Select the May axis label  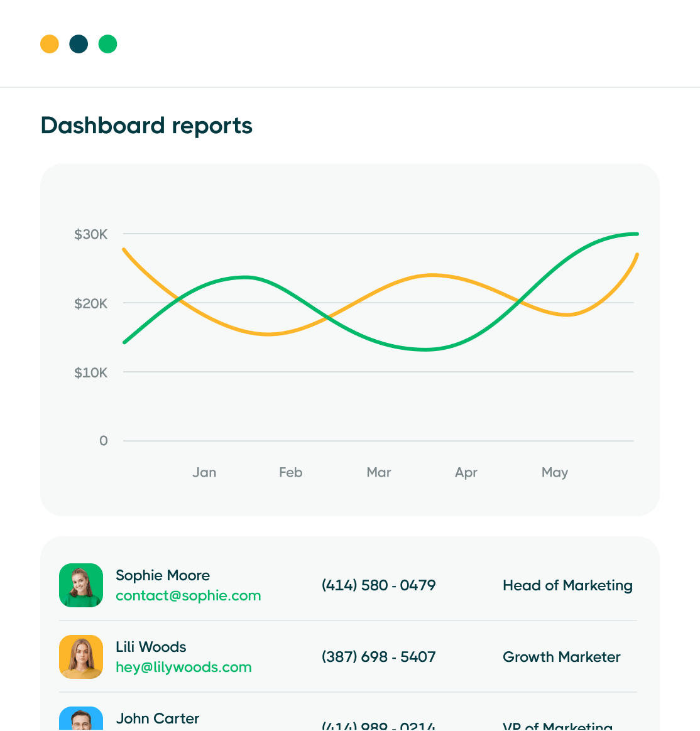tap(554, 472)
